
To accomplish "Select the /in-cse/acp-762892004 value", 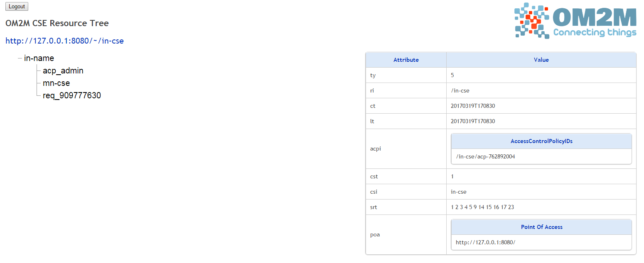I will click(x=485, y=156).
